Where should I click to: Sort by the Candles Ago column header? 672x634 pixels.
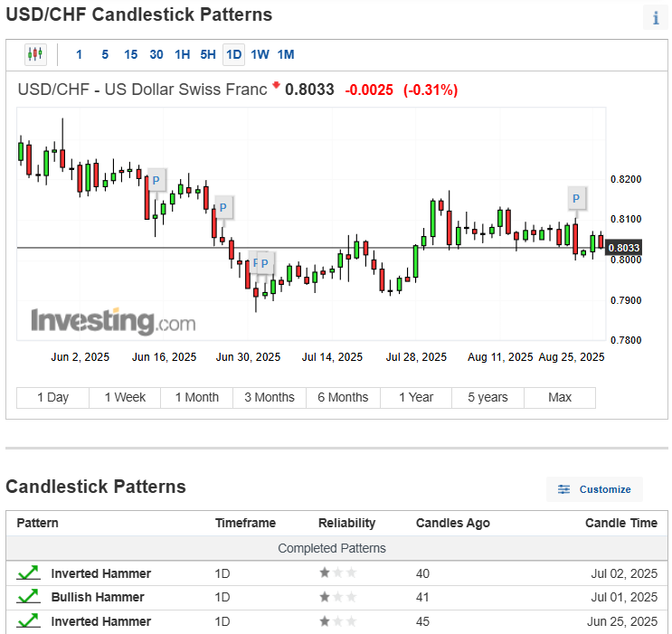(452, 523)
